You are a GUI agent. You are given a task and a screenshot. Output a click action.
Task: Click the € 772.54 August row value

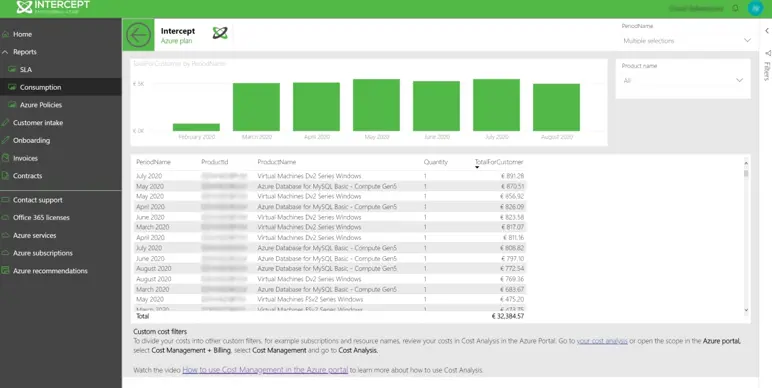click(x=513, y=269)
